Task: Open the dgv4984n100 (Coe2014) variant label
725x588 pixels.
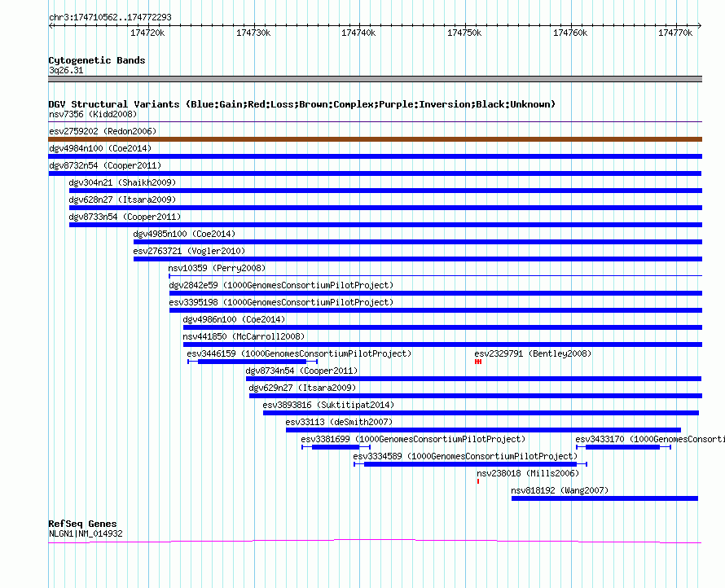Action: (100, 148)
